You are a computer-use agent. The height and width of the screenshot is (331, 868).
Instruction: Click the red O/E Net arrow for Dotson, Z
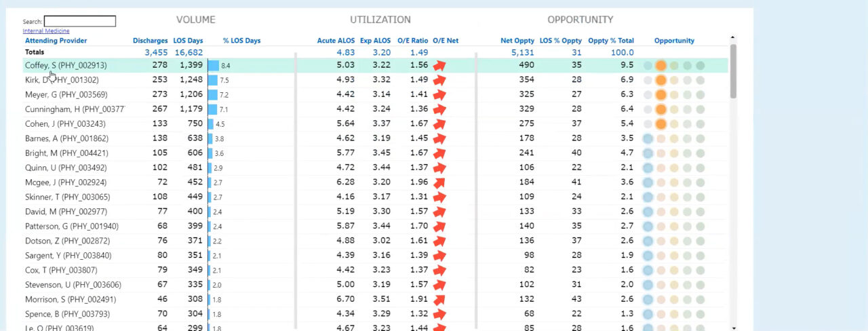pos(439,241)
